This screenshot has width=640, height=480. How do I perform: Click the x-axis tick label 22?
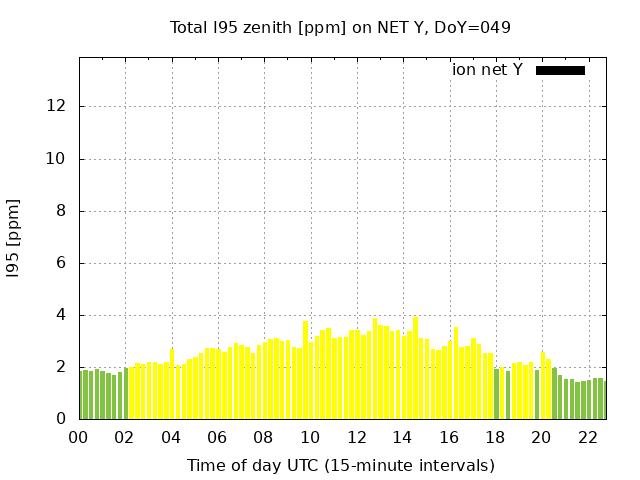587,437
